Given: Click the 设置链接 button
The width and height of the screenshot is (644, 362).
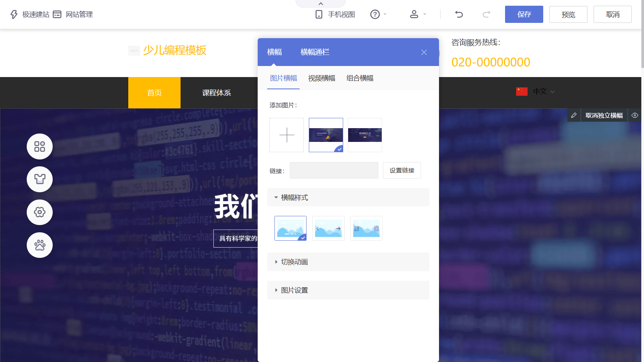Looking at the screenshot, I should coord(402,170).
